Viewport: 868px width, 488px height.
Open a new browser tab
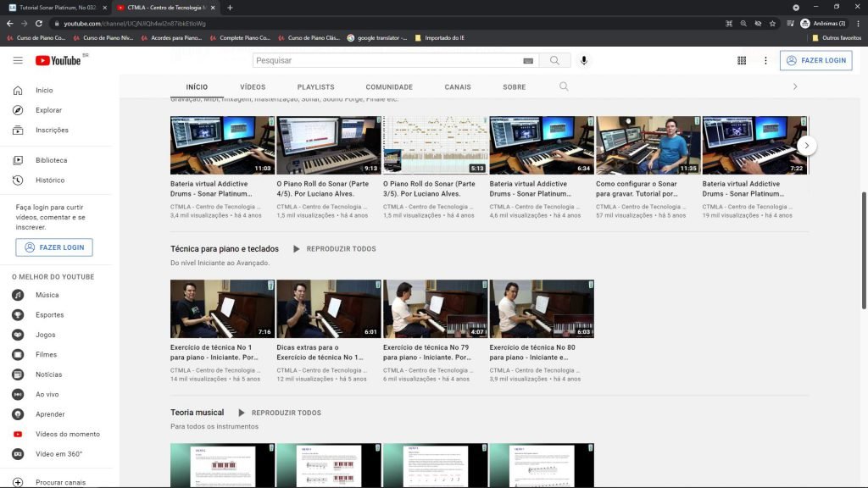[231, 8]
